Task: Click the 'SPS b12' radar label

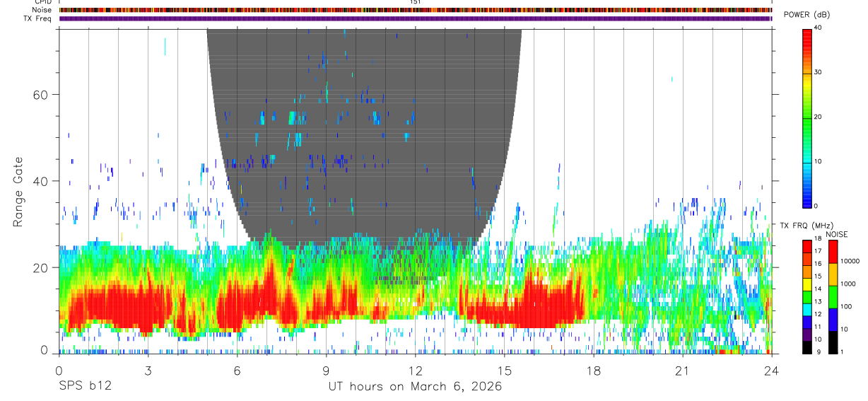Action: click(85, 387)
